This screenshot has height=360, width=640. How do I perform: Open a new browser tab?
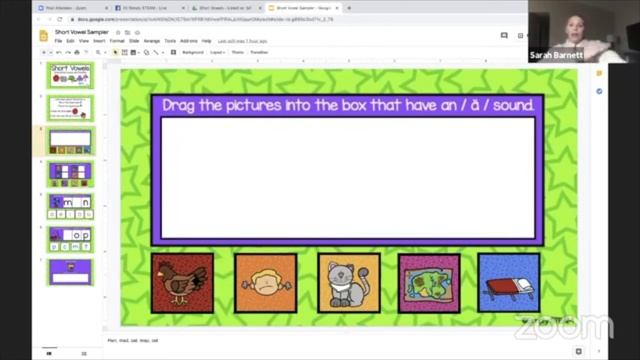pos(349,8)
